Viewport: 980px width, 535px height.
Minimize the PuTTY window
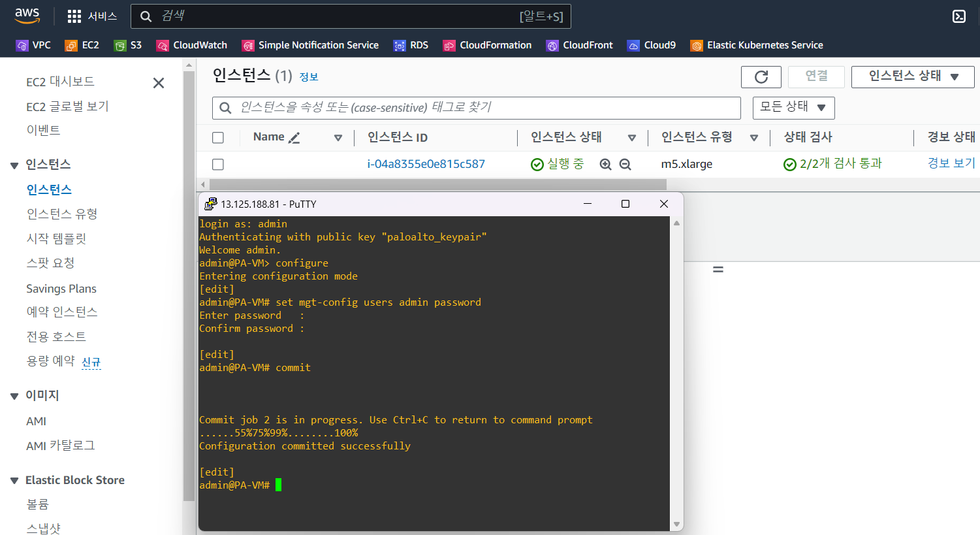tap(588, 204)
